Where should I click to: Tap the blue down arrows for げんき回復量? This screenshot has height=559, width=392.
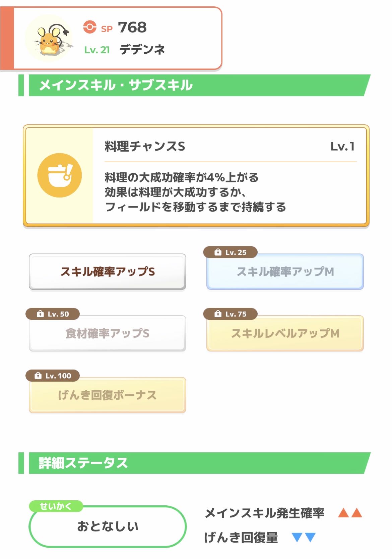[x=304, y=538]
